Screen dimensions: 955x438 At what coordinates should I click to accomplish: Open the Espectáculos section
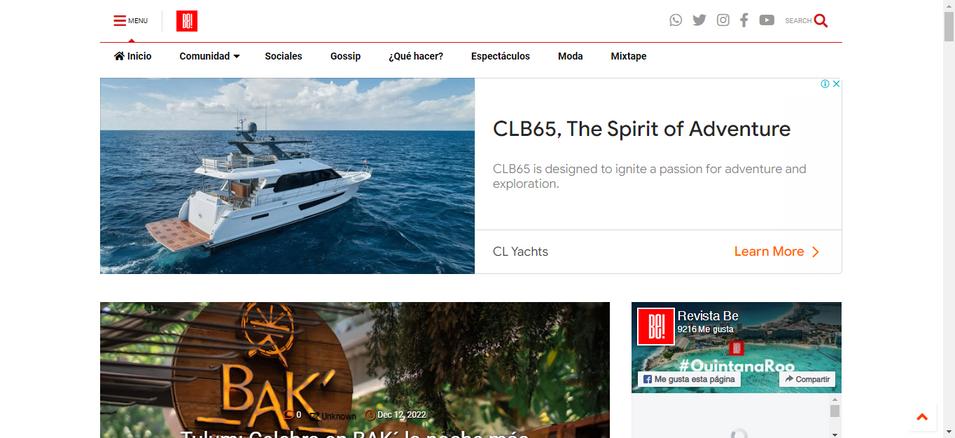(x=501, y=56)
